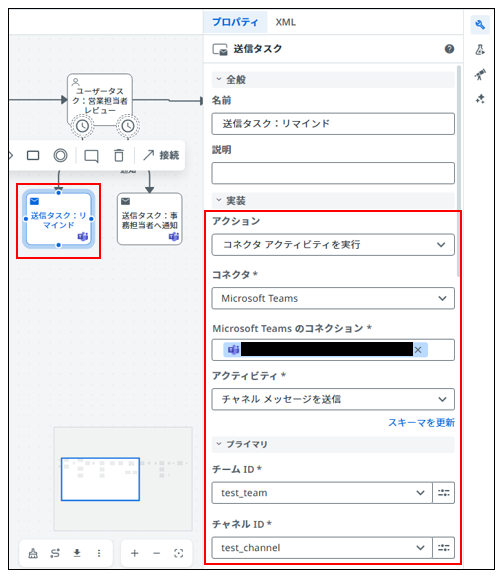This screenshot has height=577, width=502.
Task: Click the help question mark icon
Action: [x=449, y=49]
